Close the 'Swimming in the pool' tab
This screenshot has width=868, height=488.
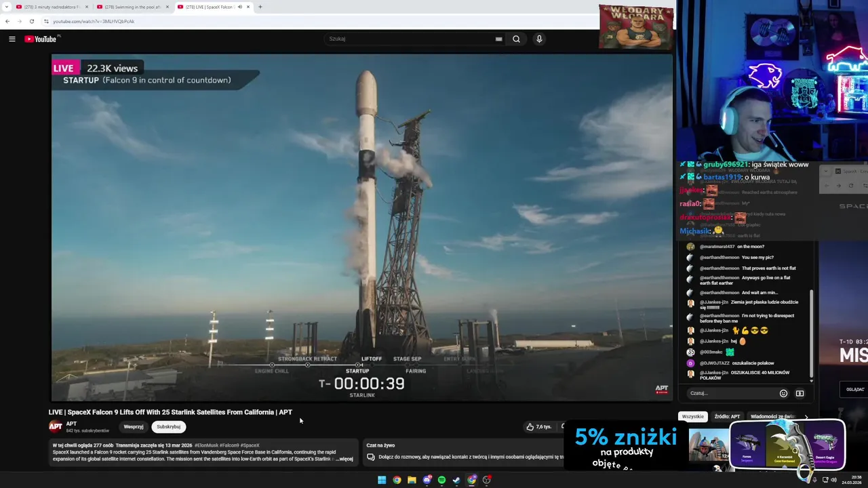(x=167, y=7)
